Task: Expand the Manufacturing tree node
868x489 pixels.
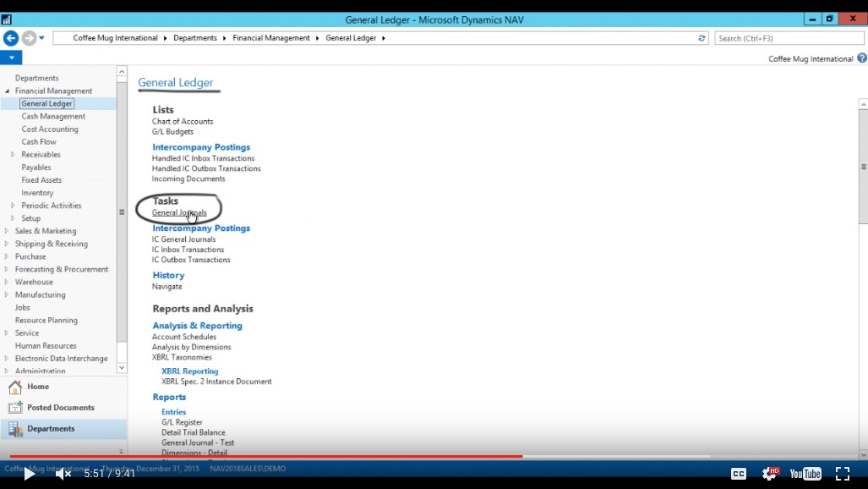Action: tap(7, 295)
